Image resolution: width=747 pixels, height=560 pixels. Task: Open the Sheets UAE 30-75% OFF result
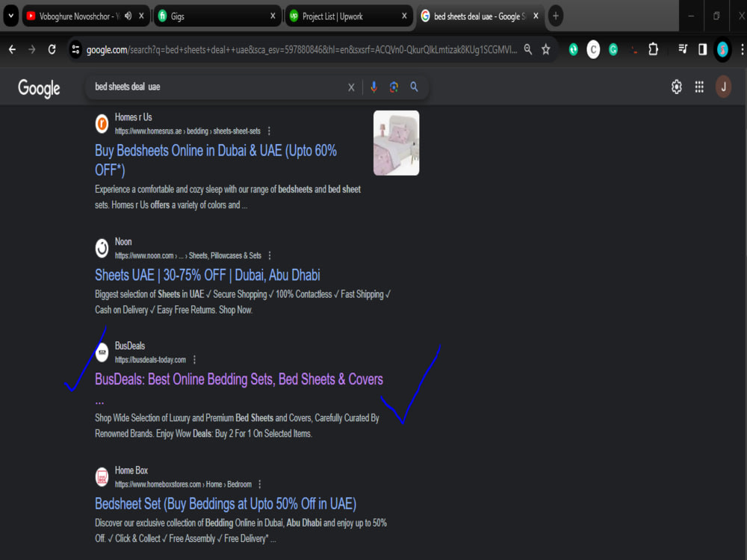[207, 276]
